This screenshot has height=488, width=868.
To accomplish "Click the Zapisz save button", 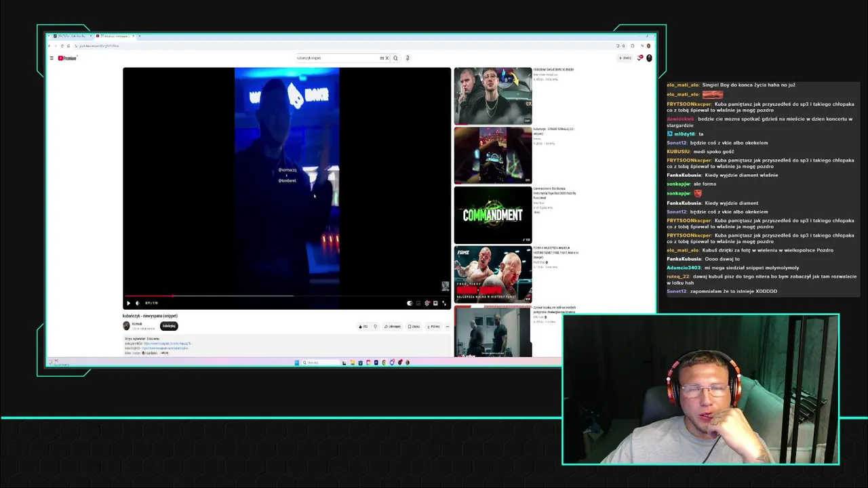I will pos(414,327).
